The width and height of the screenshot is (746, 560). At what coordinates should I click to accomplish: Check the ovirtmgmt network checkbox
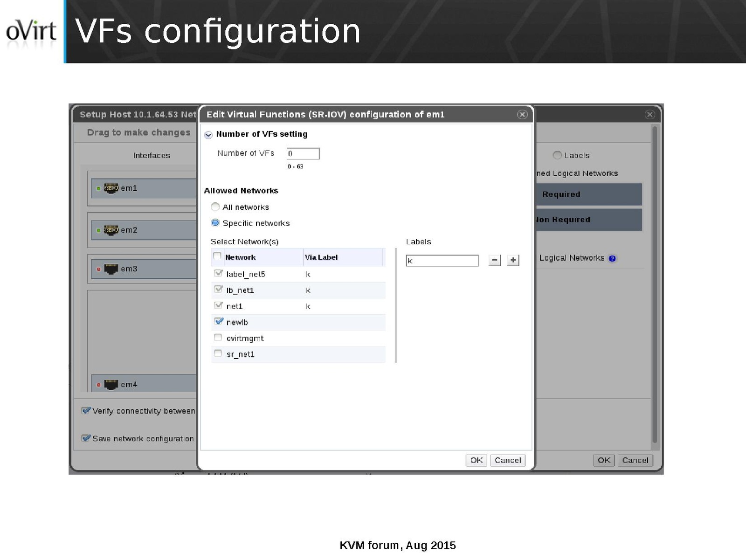218,338
